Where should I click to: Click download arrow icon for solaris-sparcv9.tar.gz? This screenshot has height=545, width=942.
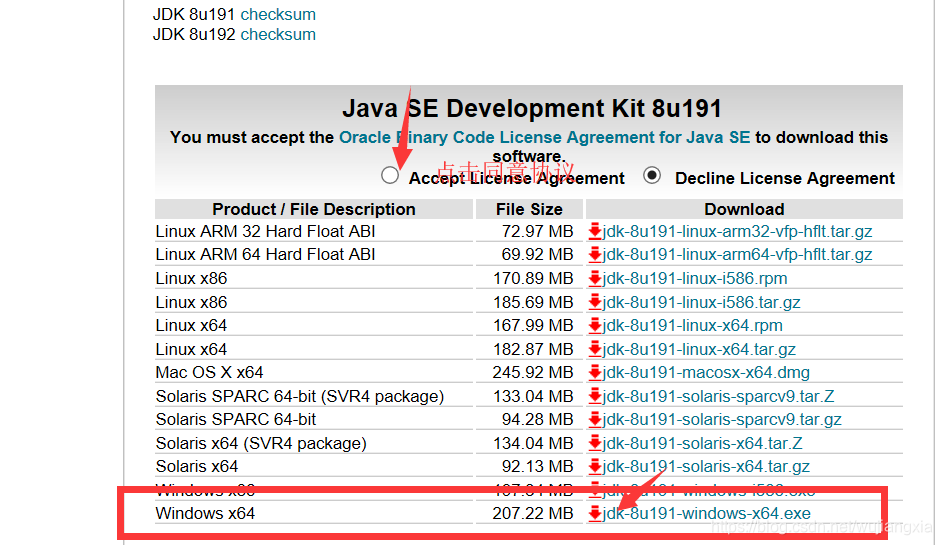coord(595,419)
